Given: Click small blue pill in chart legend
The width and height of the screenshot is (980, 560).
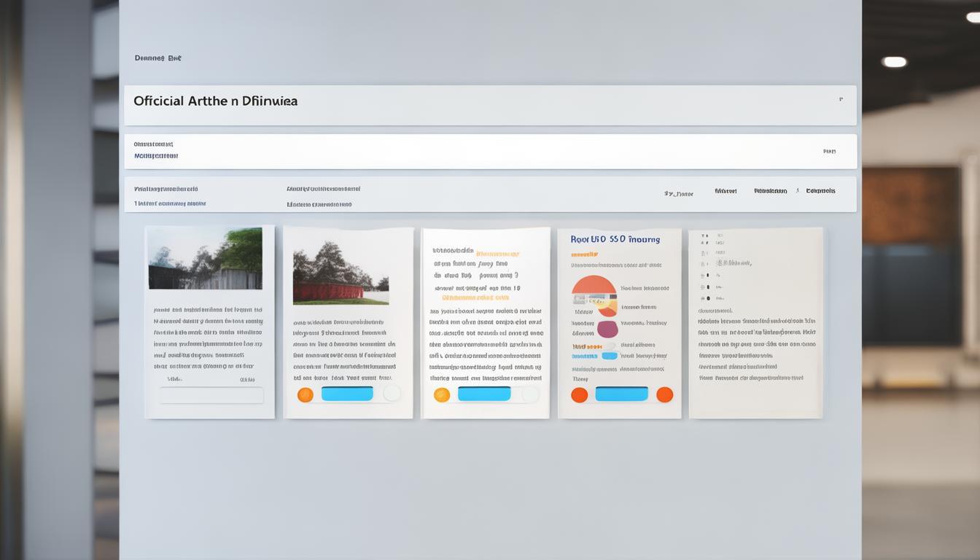Looking at the screenshot, I should pos(609,356).
